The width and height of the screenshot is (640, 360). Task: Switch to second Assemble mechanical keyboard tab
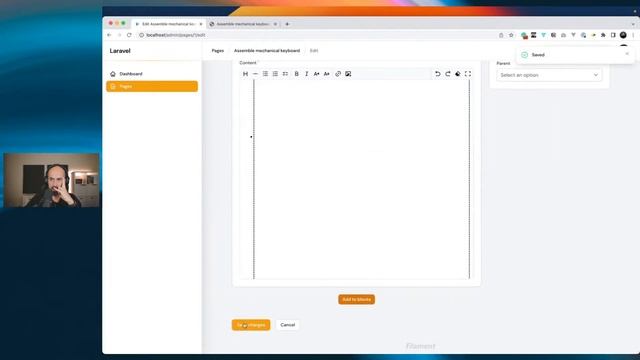click(243, 24)
